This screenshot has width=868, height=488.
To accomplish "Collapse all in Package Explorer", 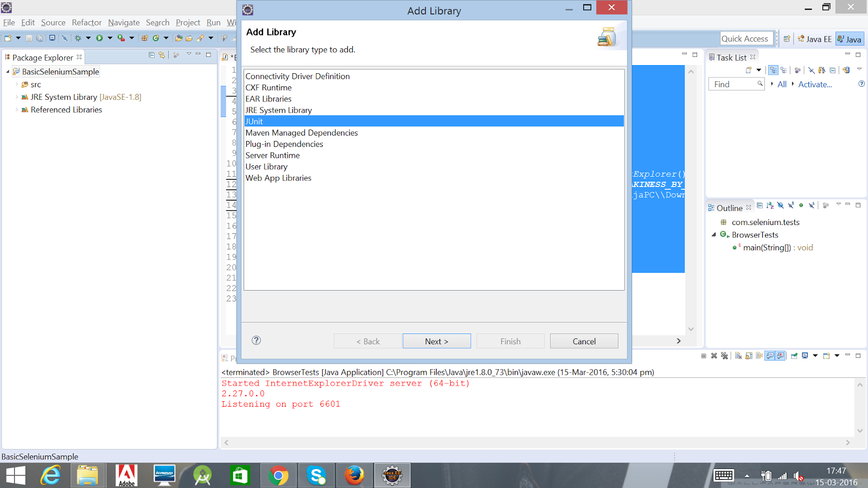I will click(151, 55).
